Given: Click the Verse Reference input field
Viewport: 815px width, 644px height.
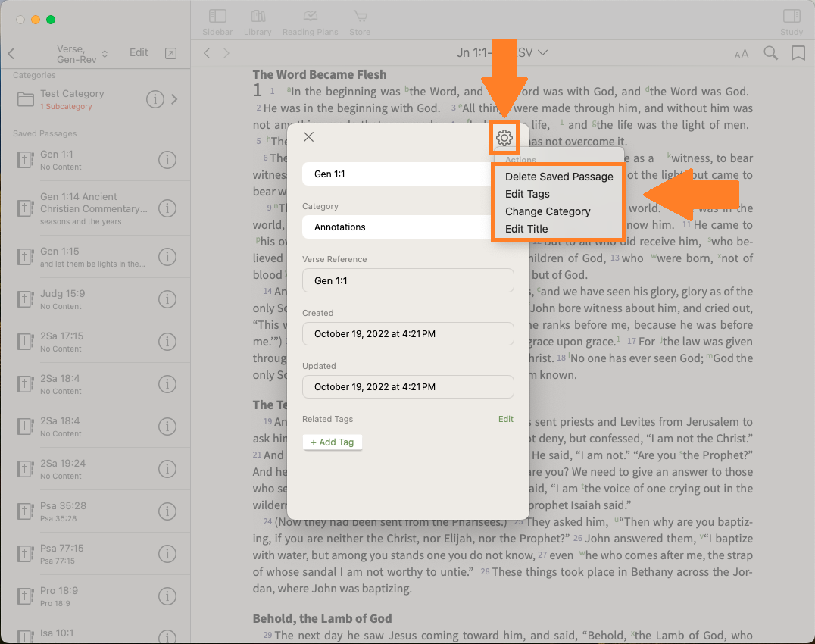Looking at the screenshot, I should 407,280.
